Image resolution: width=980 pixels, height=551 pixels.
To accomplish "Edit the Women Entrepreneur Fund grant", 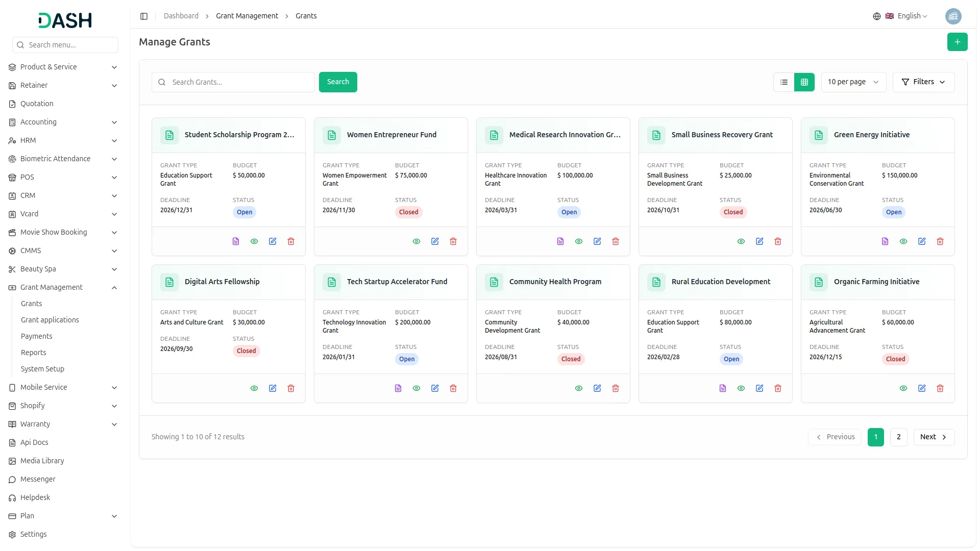I will pos(435,241).
